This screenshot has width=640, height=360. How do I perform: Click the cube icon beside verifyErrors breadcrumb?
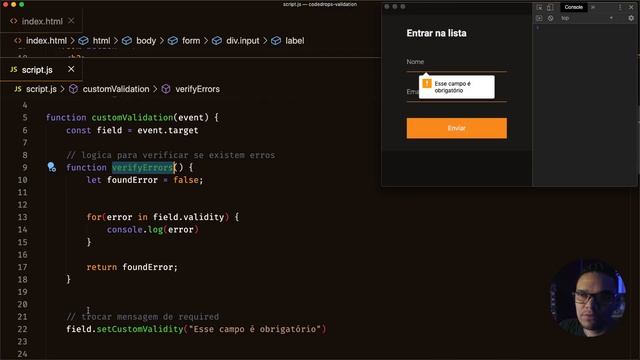click(x=166, y=89)
